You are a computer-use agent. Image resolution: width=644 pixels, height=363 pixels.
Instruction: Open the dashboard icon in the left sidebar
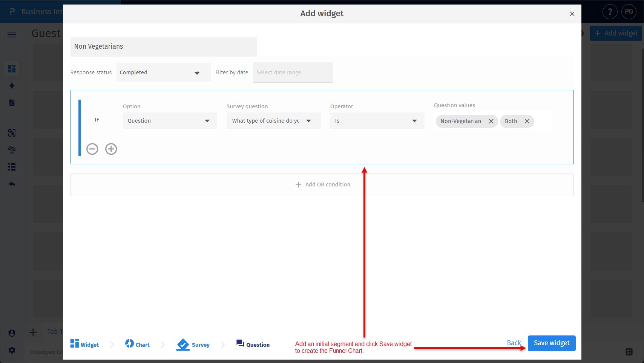coord(12,69)
